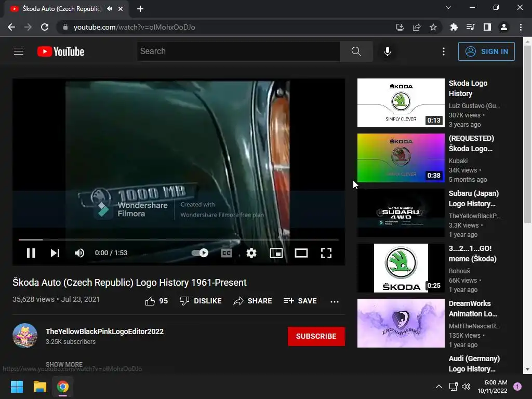Open the (REQUESTED) Škoda Logo video thumbnail
The image size is (532, 399).
(401, 158)
